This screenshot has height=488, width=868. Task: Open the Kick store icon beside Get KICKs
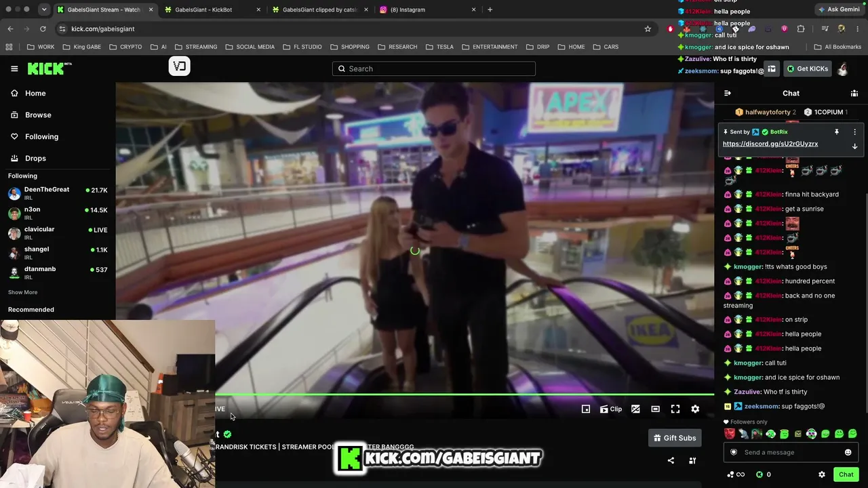point(772,68)
